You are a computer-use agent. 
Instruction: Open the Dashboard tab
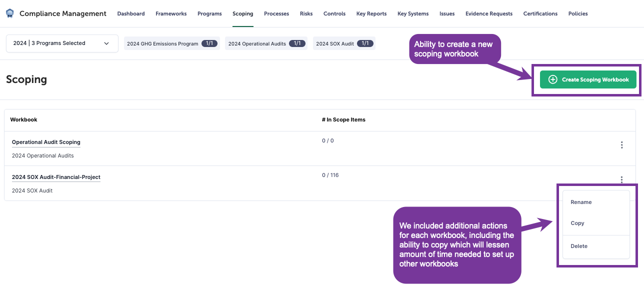(131, 13)
